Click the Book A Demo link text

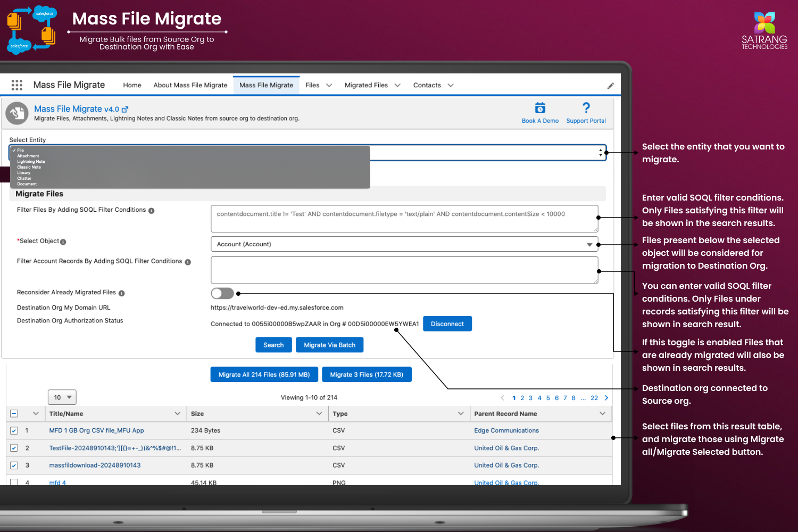coord(540,121)
